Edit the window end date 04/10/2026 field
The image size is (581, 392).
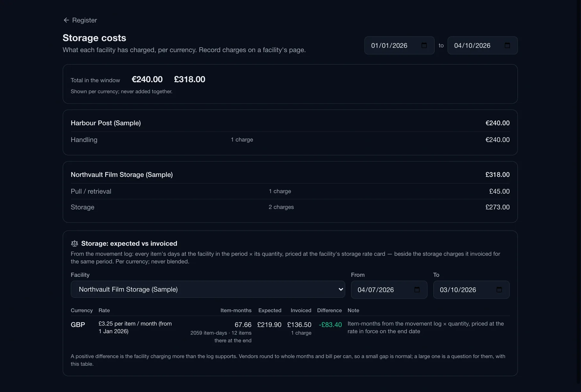pyautogui.click(x=483, y=46)
